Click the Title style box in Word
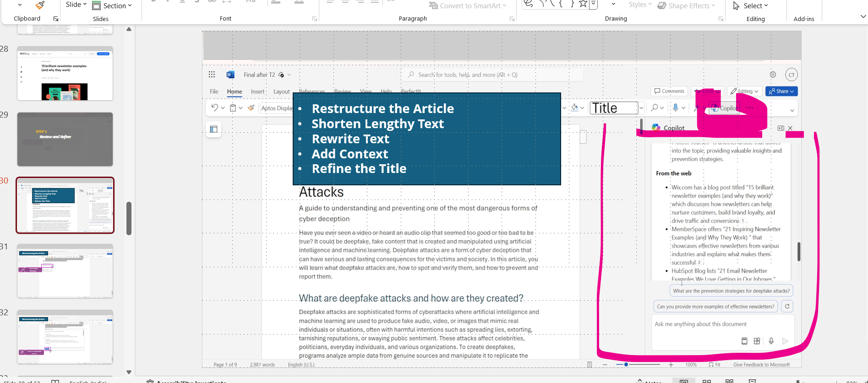868x383 pixels. click(614, 108)
